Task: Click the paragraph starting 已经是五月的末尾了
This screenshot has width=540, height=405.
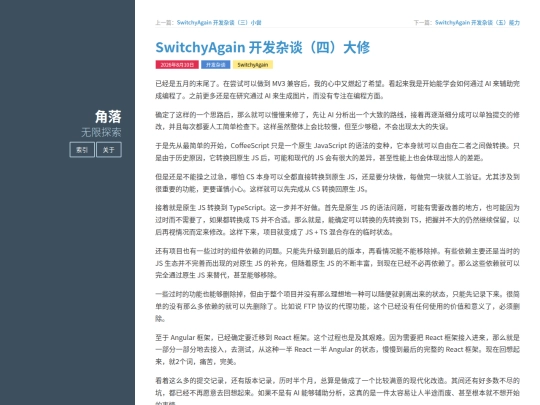Action: [x=338, y=90]
